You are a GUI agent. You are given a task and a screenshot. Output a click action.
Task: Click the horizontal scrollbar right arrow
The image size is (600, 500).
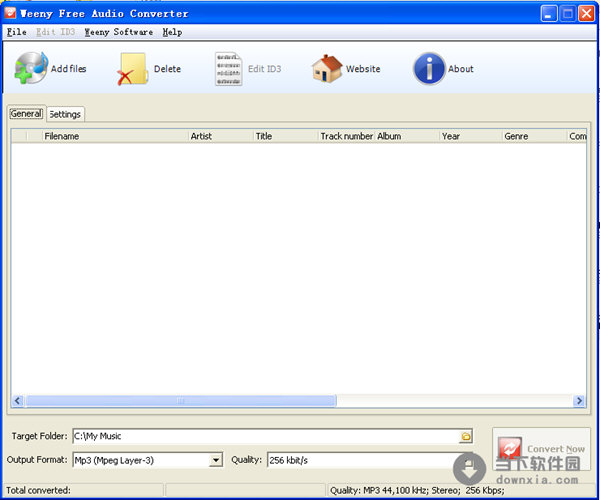[x=579, y=401]
